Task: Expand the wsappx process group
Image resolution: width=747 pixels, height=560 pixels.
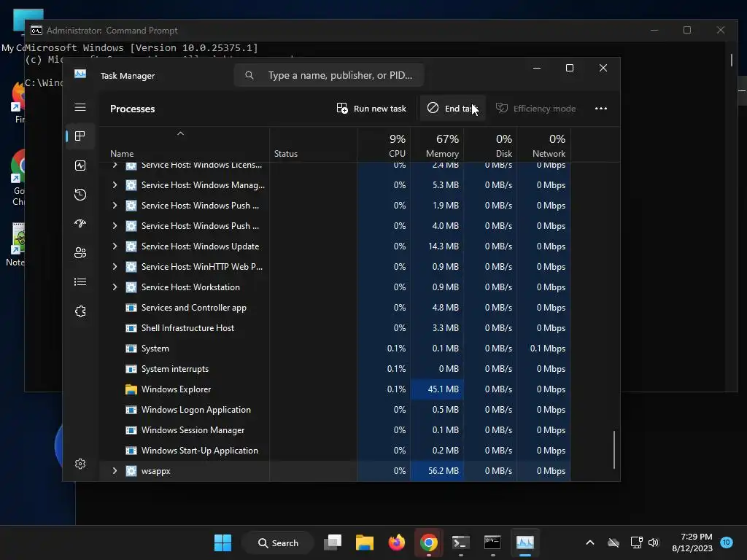Action: pos(115,471)
